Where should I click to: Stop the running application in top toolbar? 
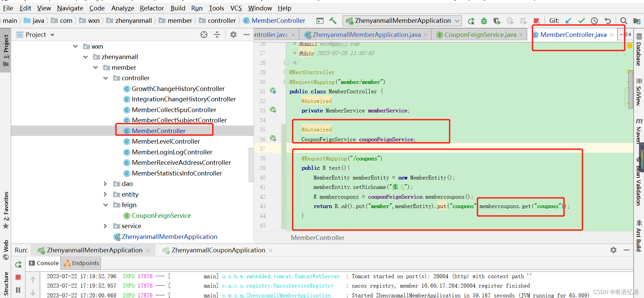[536, 21]
